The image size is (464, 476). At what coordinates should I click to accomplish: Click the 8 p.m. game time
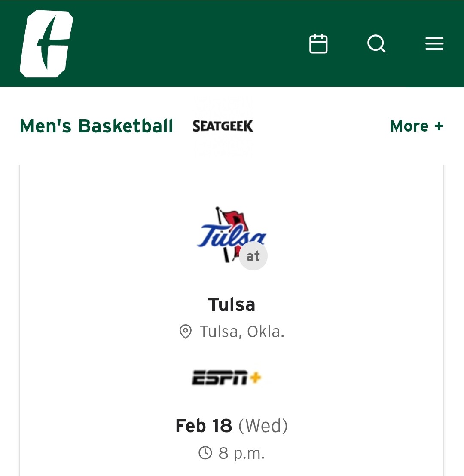tap(241, 453)
